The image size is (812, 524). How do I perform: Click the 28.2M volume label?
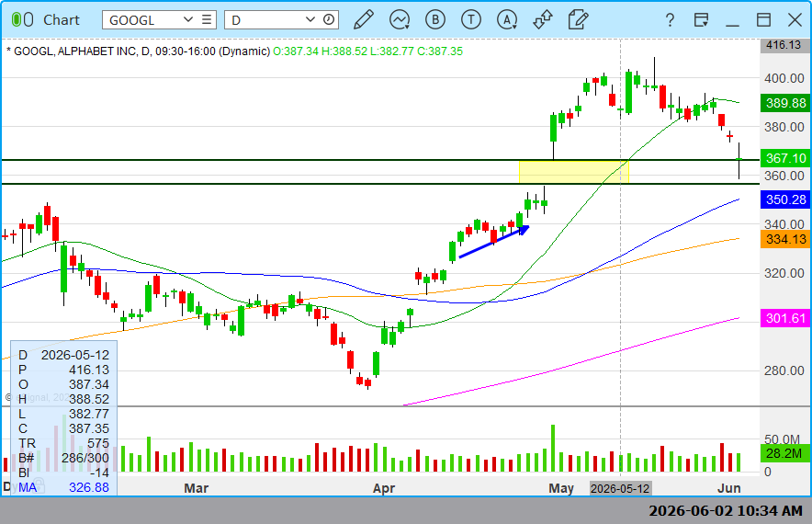(x=785, y=453)
